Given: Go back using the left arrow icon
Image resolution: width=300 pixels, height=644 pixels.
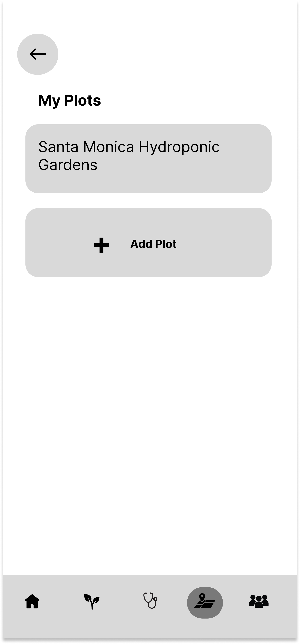Looking at the screenshot, I should 38,54.
